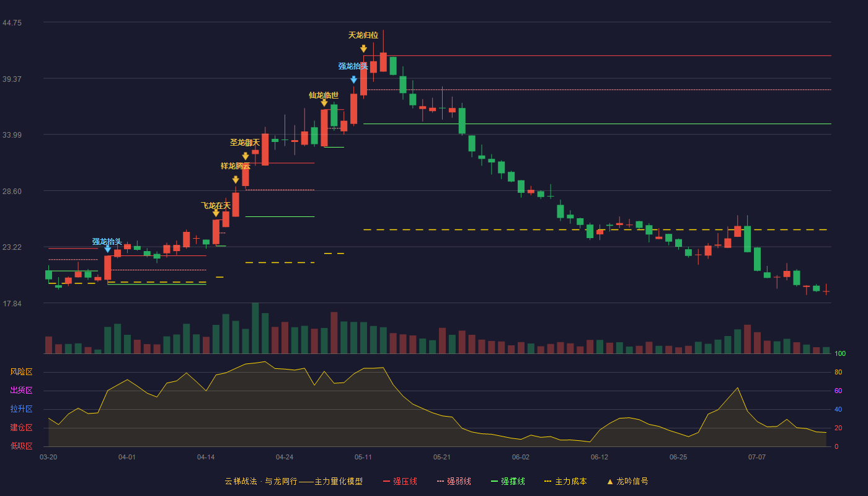Click the red 0 indicator scale value
868x496 pixels.
coord(836,446)
